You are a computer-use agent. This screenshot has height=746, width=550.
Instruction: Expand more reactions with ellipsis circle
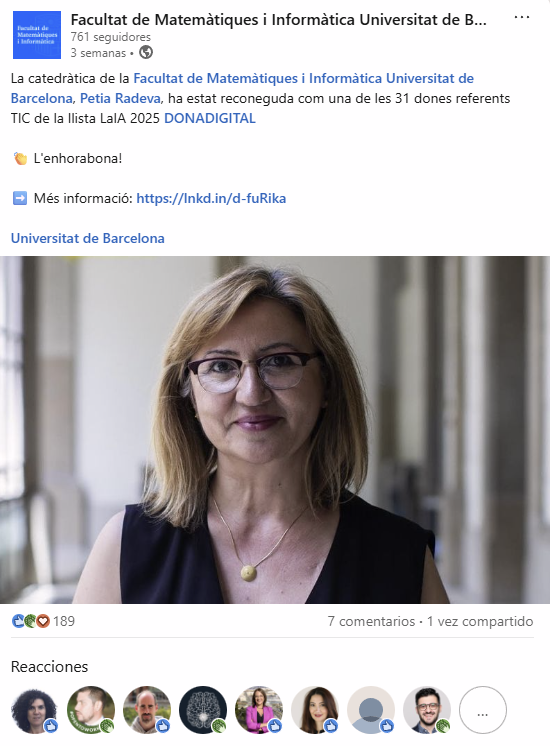[483, 710]
